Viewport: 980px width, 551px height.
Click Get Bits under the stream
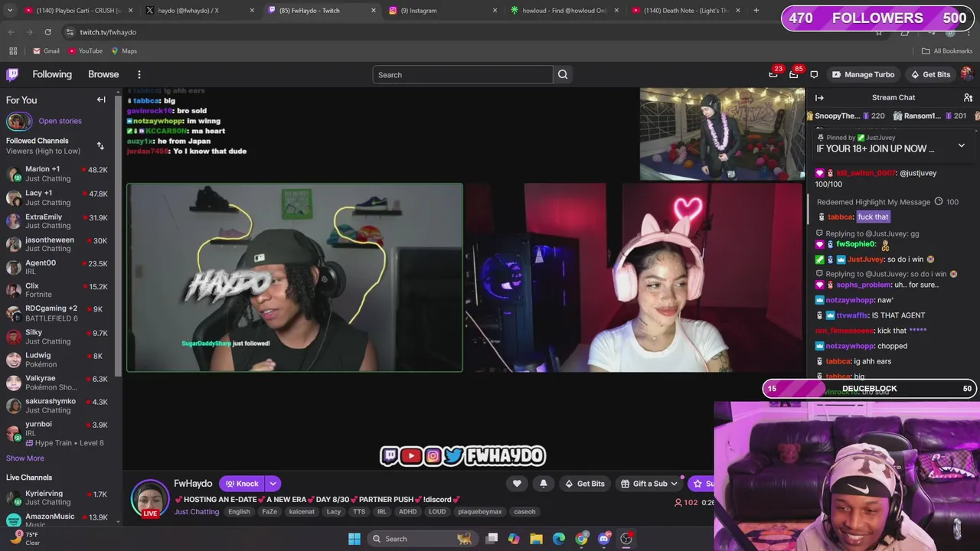pyautogui.click(x=585, y=484)
